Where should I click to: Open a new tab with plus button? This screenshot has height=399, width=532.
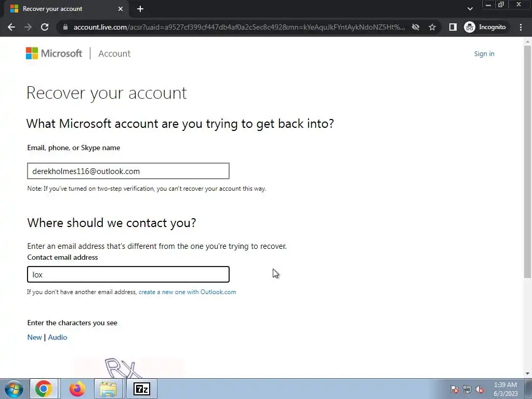140,9
